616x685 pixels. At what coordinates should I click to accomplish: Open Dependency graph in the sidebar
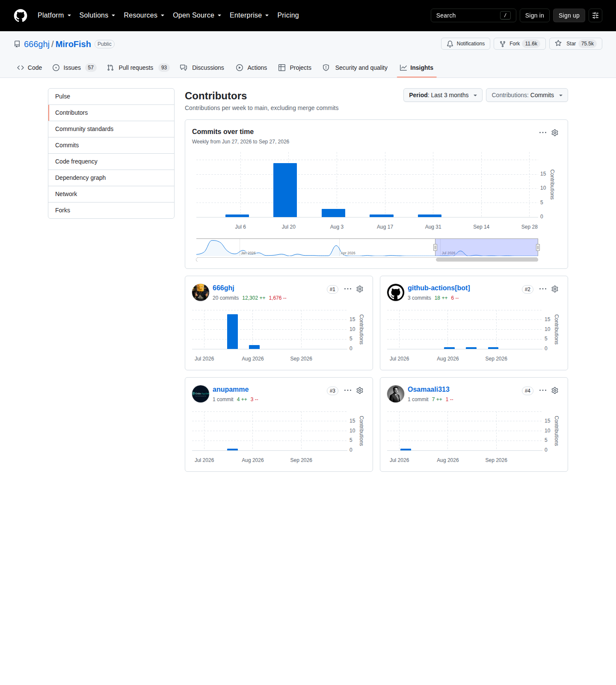pos(111,178)
